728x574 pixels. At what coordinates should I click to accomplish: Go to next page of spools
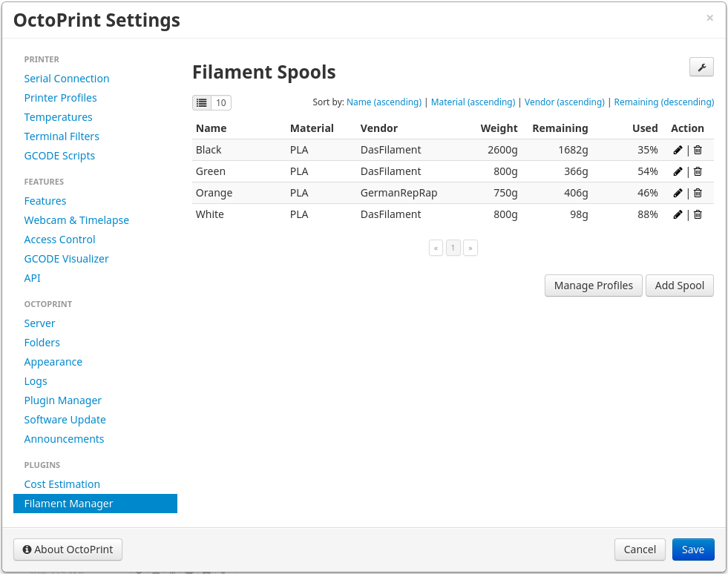tap(470, 248)
